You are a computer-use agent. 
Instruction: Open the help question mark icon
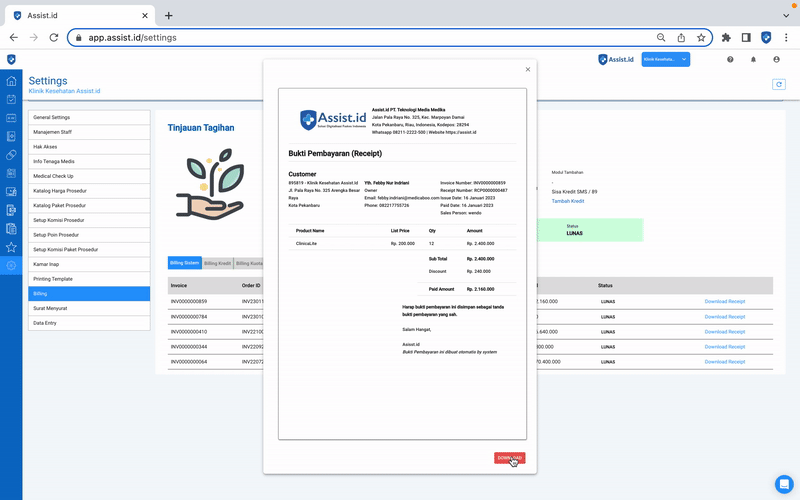(730, 60)
